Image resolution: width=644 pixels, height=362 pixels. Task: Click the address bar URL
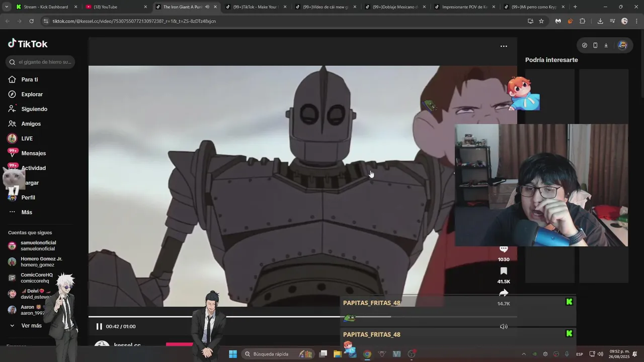[x=134, y=21]
